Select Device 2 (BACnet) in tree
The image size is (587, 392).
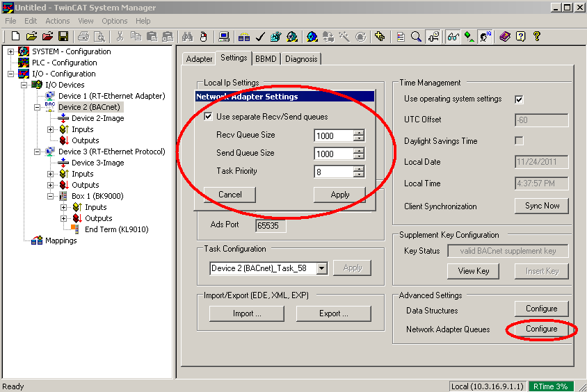(89, 107)
